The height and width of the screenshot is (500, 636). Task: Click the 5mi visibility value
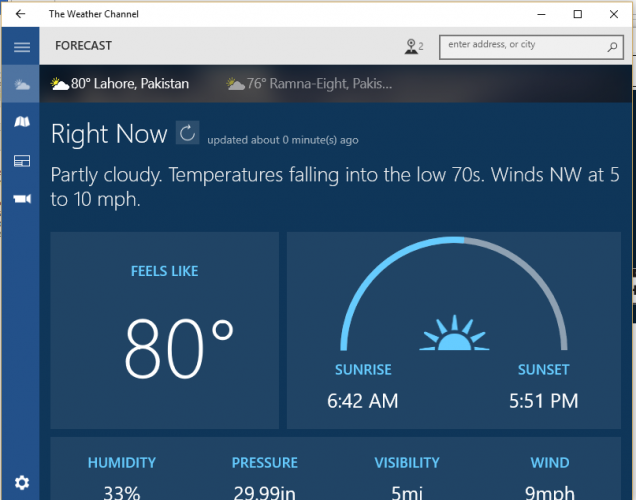coord(407,493)
